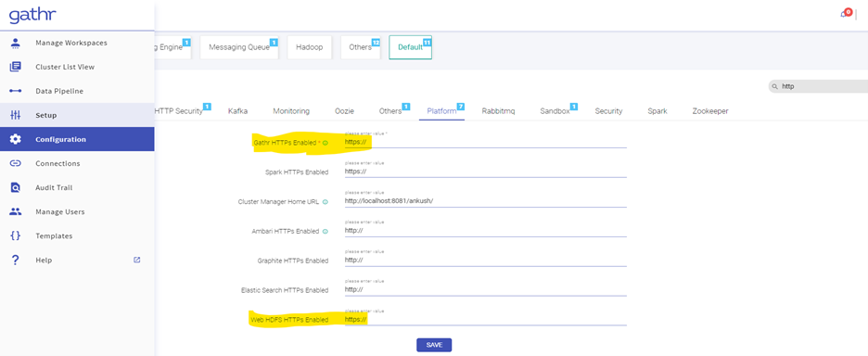Image resolution: width=868 pixels, height=356 pixels.
Task: Click the Data Pipeline icon
Action: click(x=16, y=91)
